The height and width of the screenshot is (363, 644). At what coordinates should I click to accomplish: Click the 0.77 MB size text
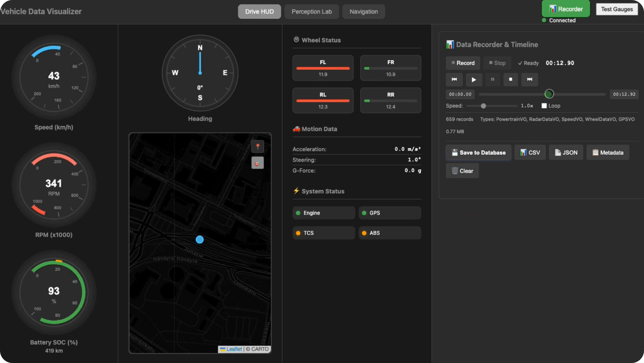pos(455,131)
